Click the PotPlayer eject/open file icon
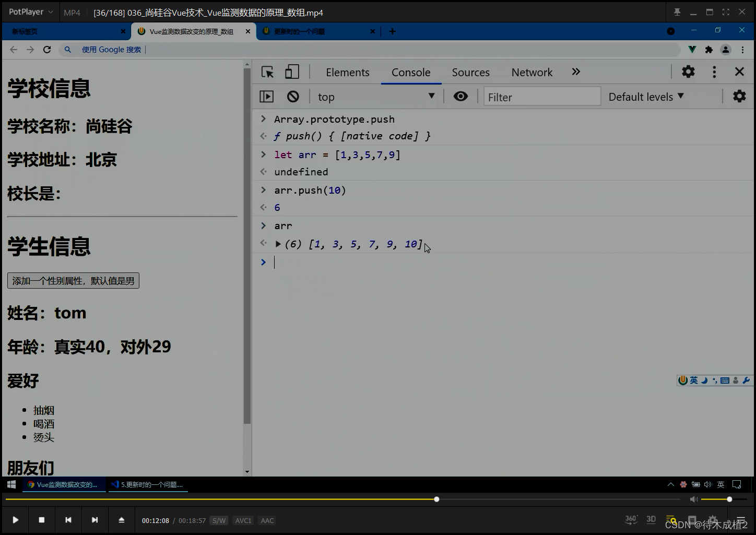Viewport: 756px width, 535px height. click(122, 520)
